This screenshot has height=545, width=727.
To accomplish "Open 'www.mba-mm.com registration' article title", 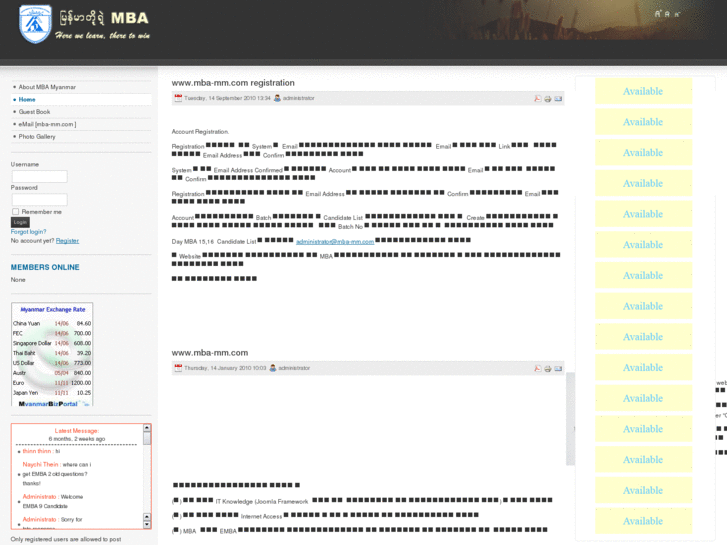I will (x=233, y=83).
